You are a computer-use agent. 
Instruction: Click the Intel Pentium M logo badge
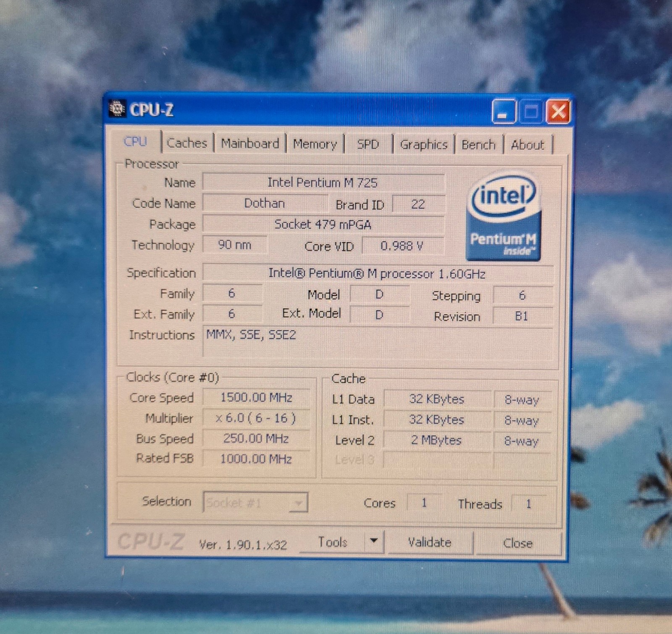503,216
